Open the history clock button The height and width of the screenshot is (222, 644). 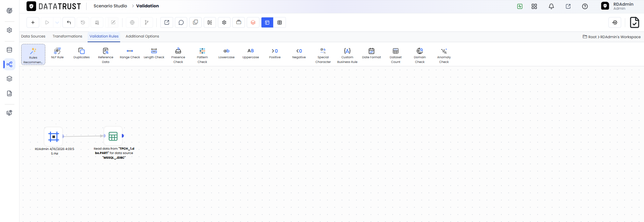point(83,22)
